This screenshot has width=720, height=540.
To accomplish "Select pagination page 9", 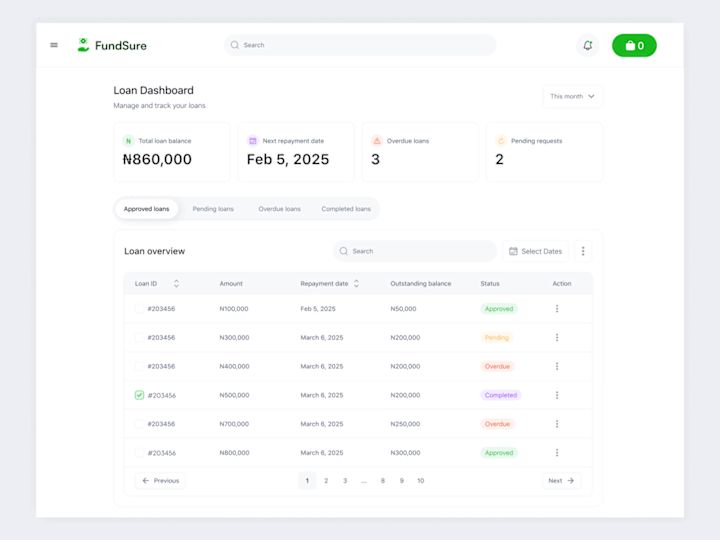I will (x=401, y=481).
